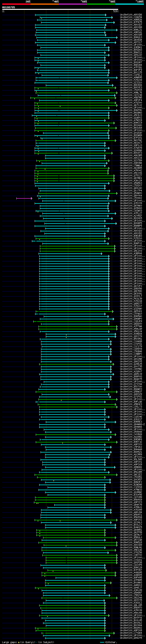Click UniRef100_B6SUG8 hit name

131,128
